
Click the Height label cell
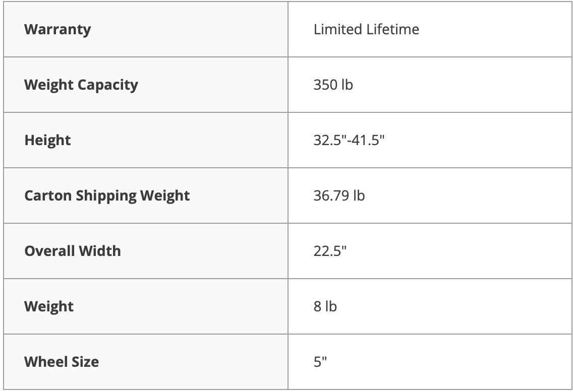(47, 140)
